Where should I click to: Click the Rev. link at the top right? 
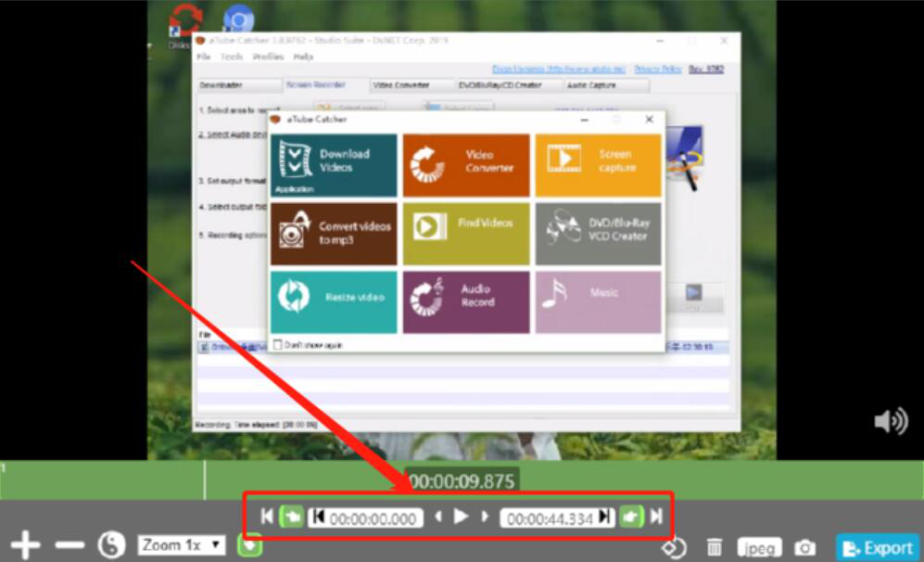coord(706,69)
